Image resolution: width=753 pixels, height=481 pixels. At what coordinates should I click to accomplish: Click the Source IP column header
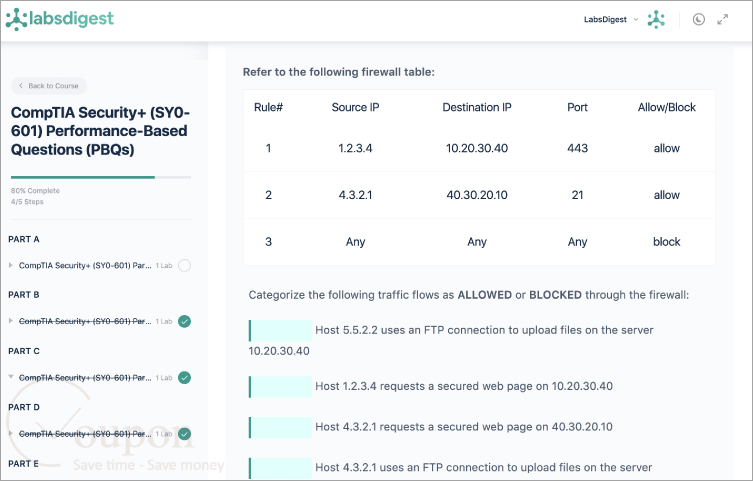[x=355, y=108]
